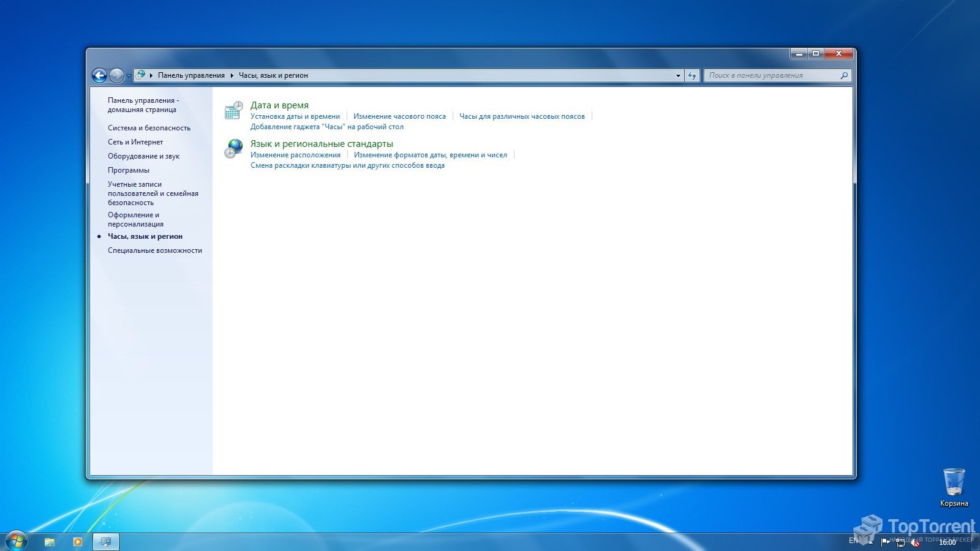Open Учетные записи пользователей и семейная безопасность

[153, 193]
